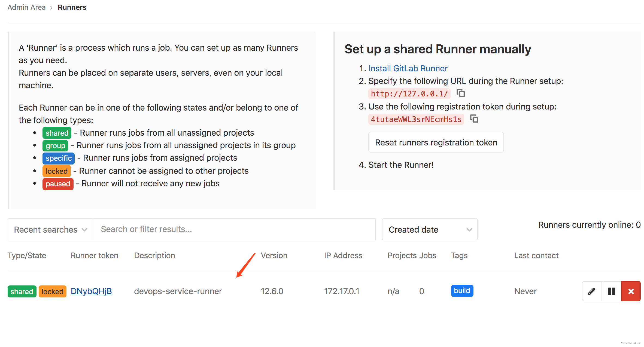Click the Created date chevron arrow
The width and height of the screenshot is (644, 347).
pyautogui.click(x=469, y=229)
